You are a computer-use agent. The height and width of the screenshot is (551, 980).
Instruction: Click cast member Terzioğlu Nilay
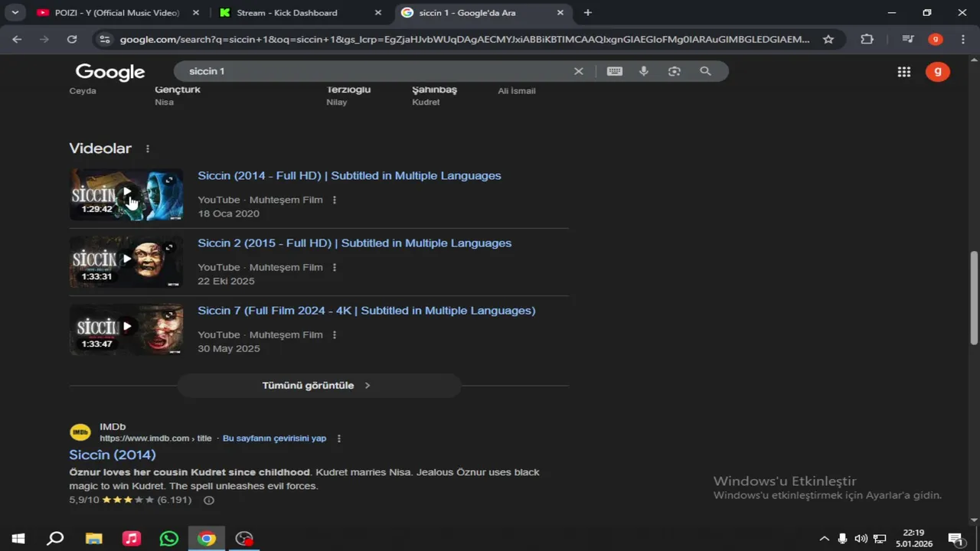pos(348,96)
